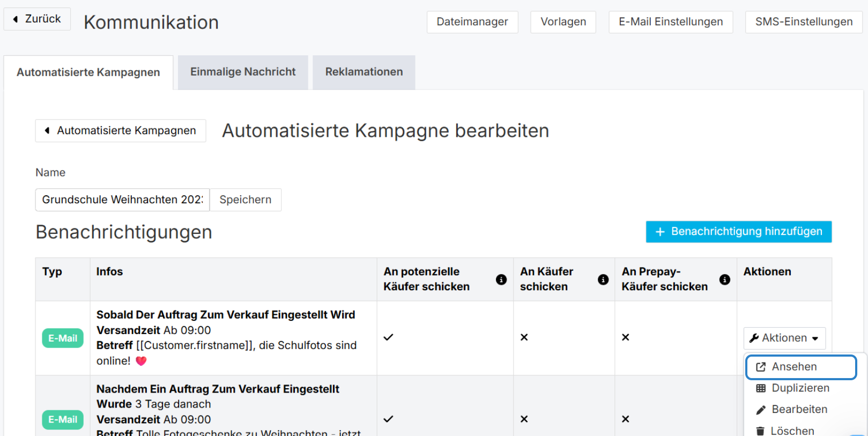
Task: Open the Dateimanager
Action: pos(472,22)
